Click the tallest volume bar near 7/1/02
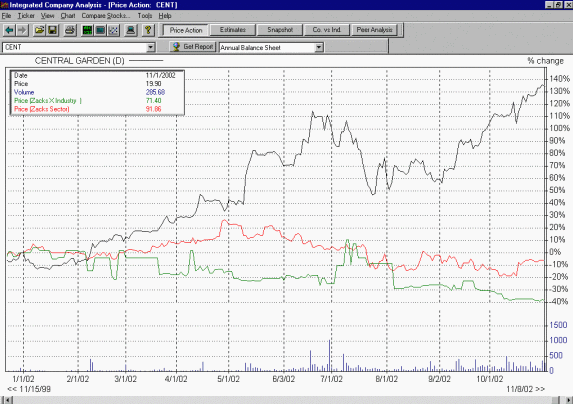Image resolution: width=573 pixels, height=404 pixels. coord(330,355)
